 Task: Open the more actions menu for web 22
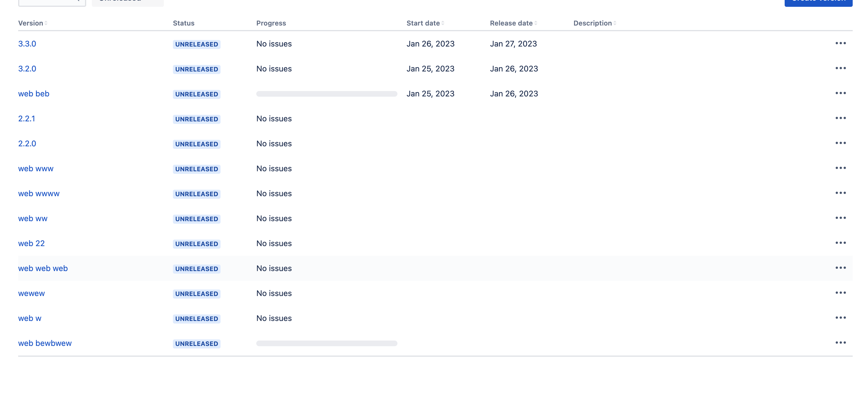[x=841, y=242]
